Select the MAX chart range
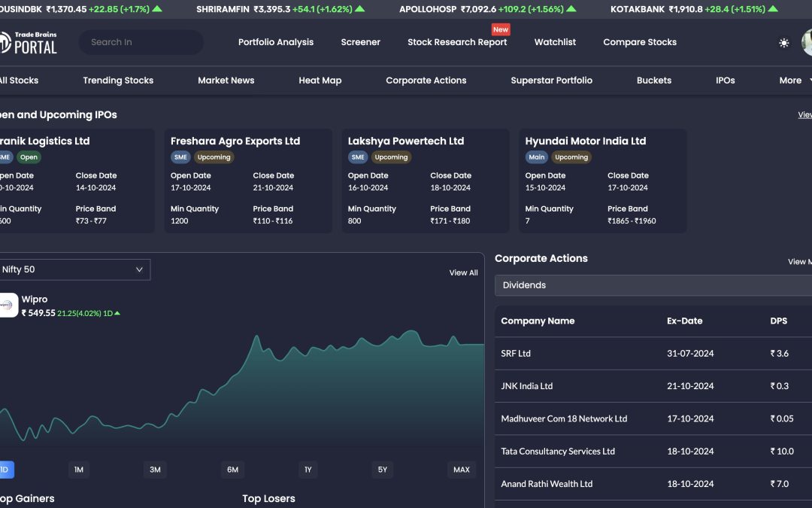 462,470
